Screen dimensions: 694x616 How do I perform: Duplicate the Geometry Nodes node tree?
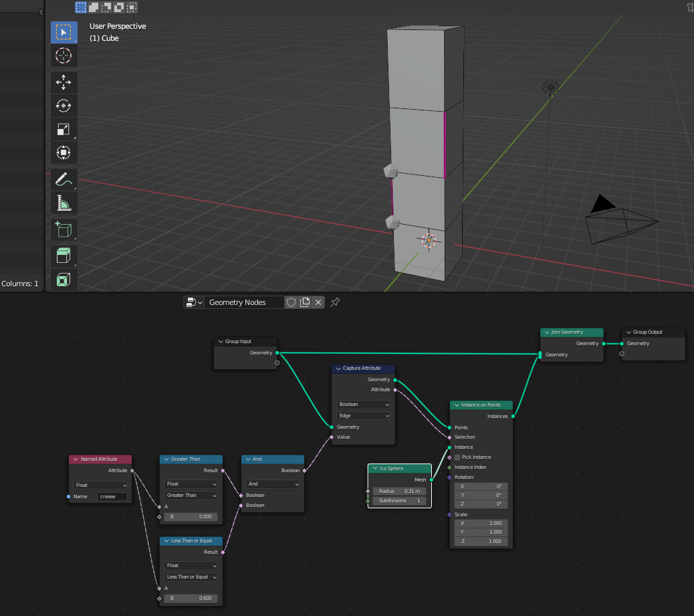(x=304, y=302)
